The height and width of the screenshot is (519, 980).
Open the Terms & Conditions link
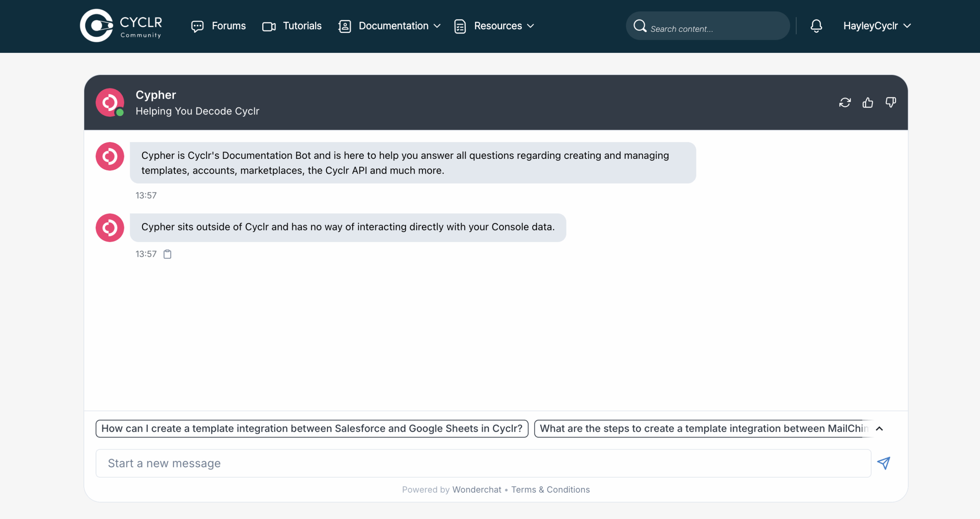(x=550, y=490)
